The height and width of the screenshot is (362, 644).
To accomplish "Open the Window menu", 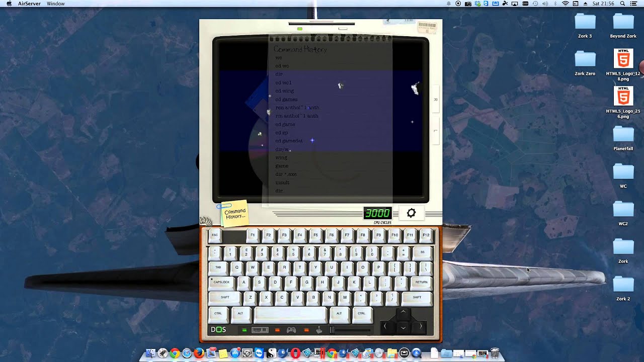I will (55, 4).
